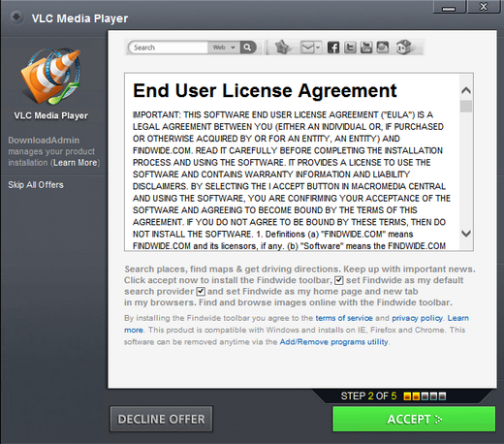Image resolution: width=504 pixels, height=444 pixels.
Task: Click the Facebook toolbar icon
Action: 333,48
